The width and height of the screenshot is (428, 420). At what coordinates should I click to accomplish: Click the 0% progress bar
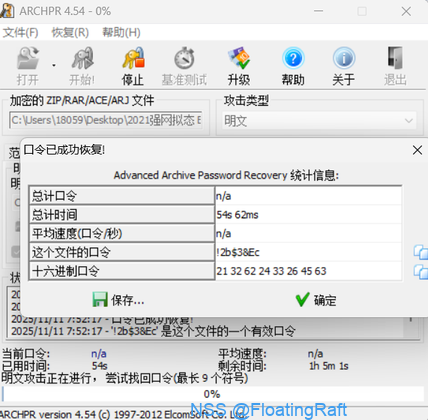coord(213,394)
